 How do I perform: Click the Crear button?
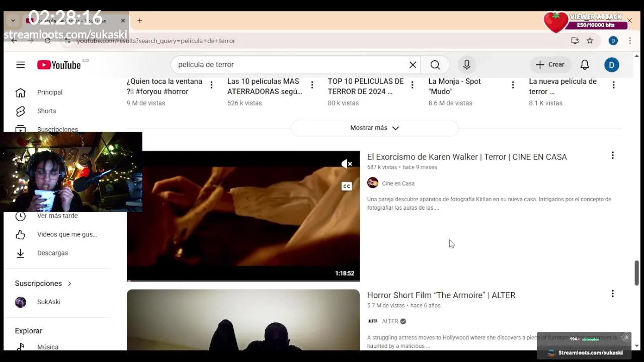[x=550, y=64]
